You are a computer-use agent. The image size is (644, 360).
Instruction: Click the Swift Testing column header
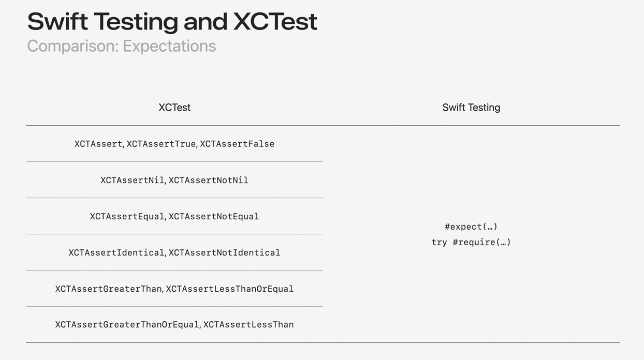(x=471, y=108)
